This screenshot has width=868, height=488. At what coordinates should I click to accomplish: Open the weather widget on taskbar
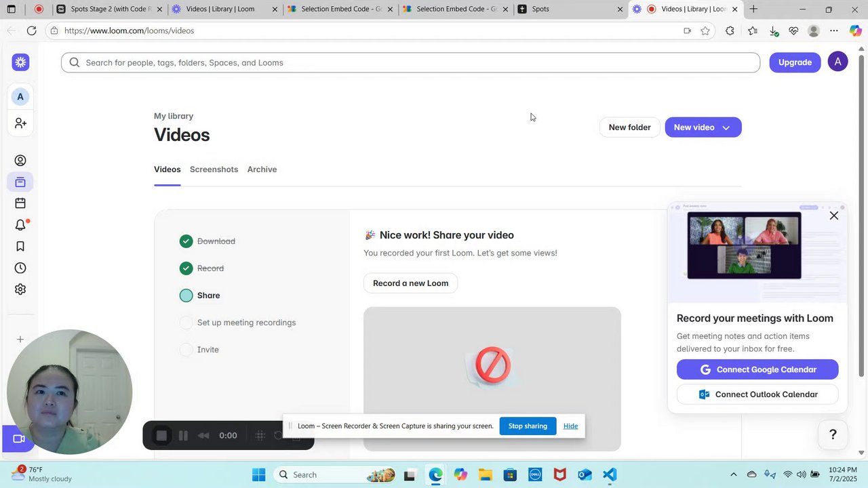click(41, 474)
